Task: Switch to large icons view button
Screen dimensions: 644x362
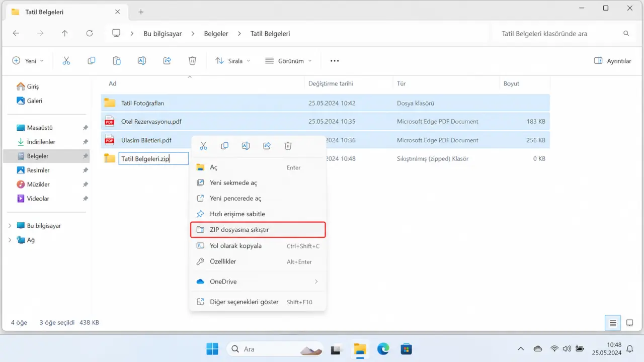Action: coord(629,323)
